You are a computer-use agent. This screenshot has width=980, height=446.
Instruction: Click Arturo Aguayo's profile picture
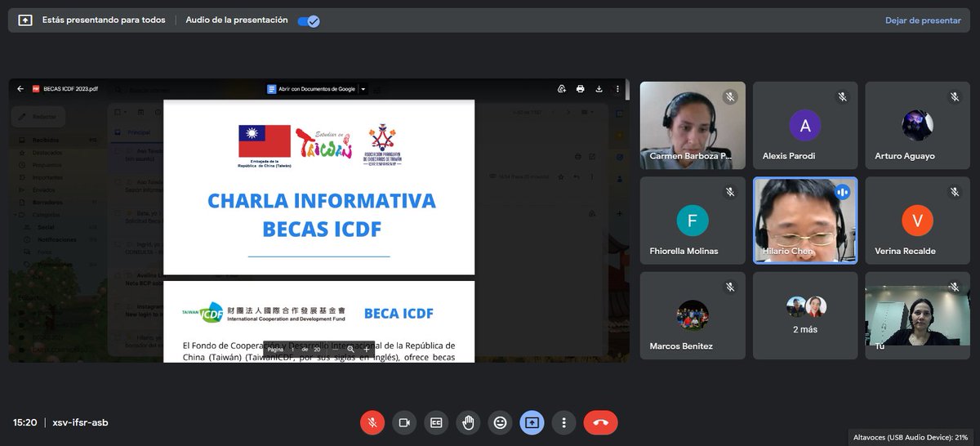(918, 125)
